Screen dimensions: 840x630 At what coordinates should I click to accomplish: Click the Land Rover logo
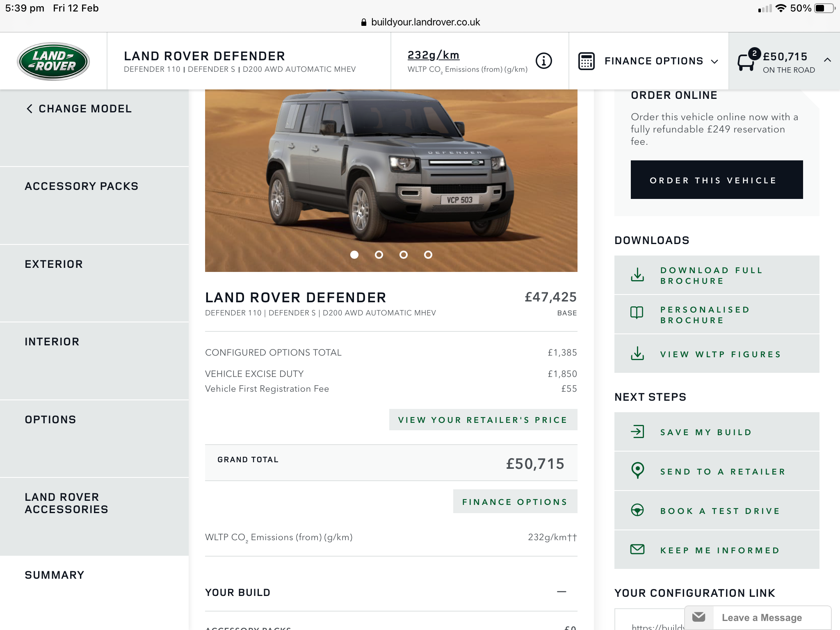53,62
